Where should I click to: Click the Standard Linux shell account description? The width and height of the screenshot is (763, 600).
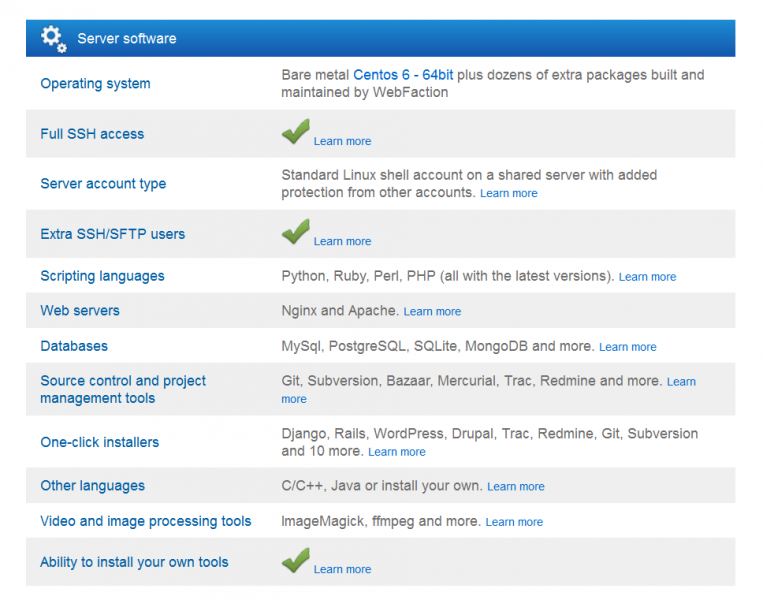[469, 184]
